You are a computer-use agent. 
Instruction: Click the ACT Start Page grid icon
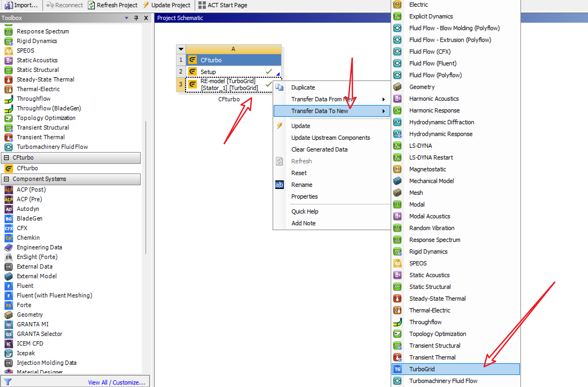pos(202,5)
